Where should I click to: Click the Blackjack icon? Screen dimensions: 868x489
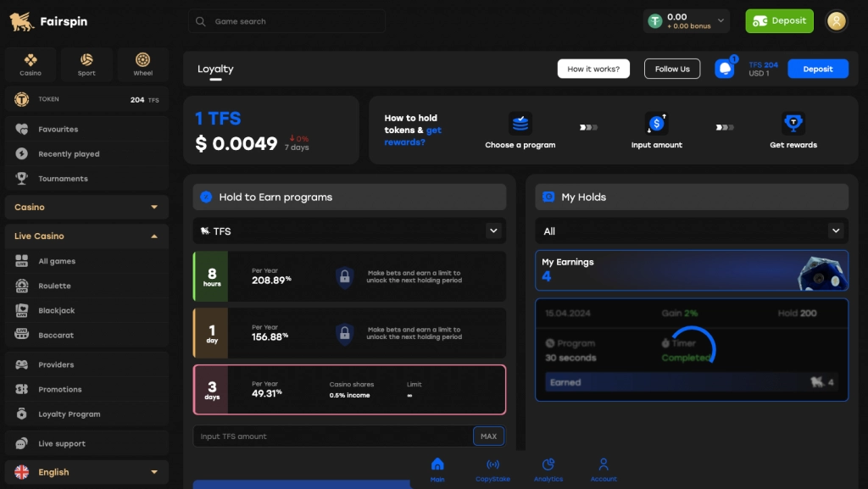pyautogui.click(x=21, y=310)
